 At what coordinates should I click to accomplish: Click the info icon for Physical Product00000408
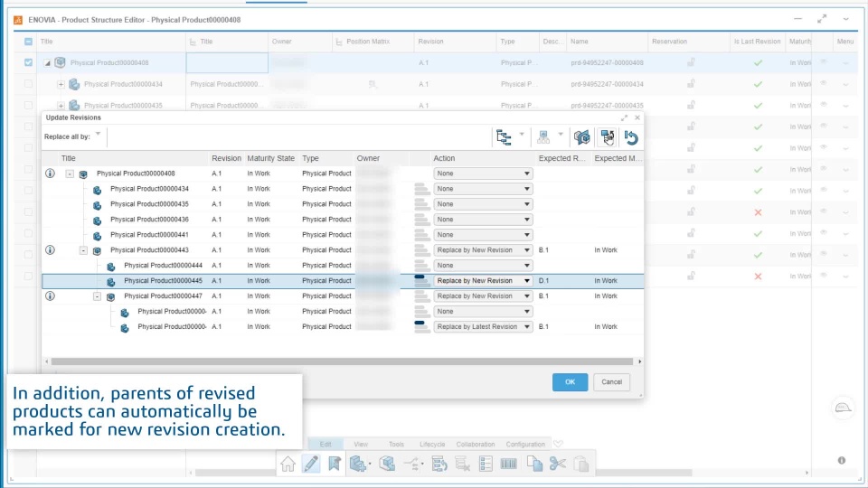coord(50,174)
